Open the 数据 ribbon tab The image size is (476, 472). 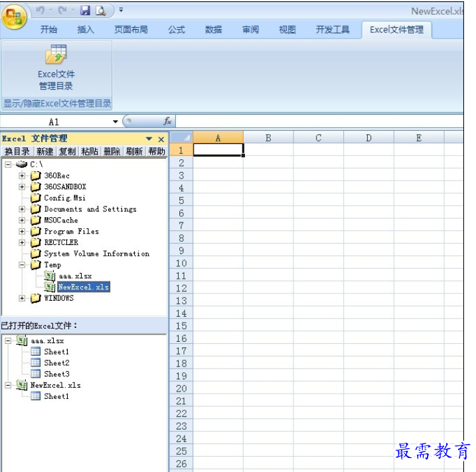213,29
